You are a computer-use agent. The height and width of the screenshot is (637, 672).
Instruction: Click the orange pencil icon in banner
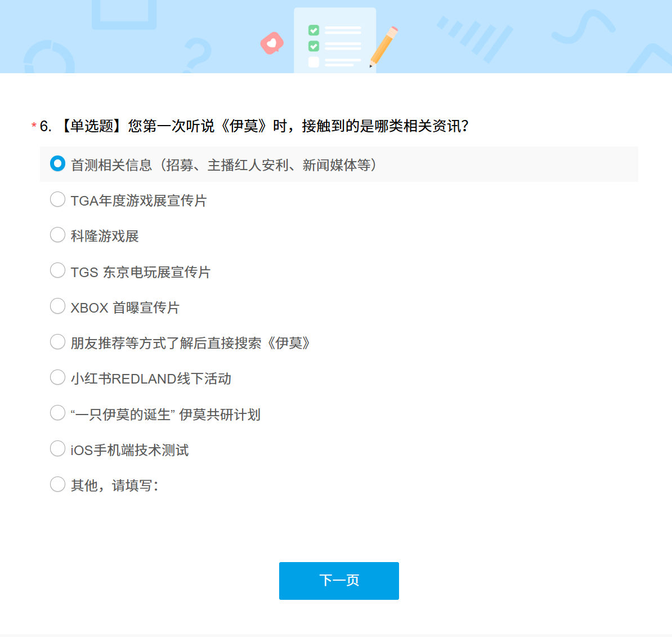tap(383, 47)
